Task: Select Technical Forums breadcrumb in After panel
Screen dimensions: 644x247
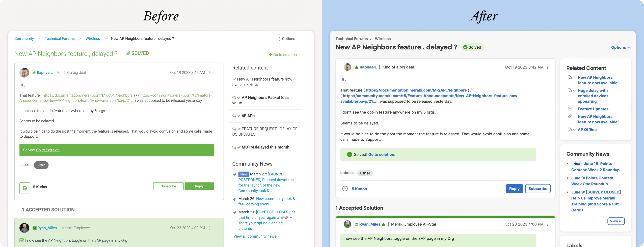Action: pos(351,39)
